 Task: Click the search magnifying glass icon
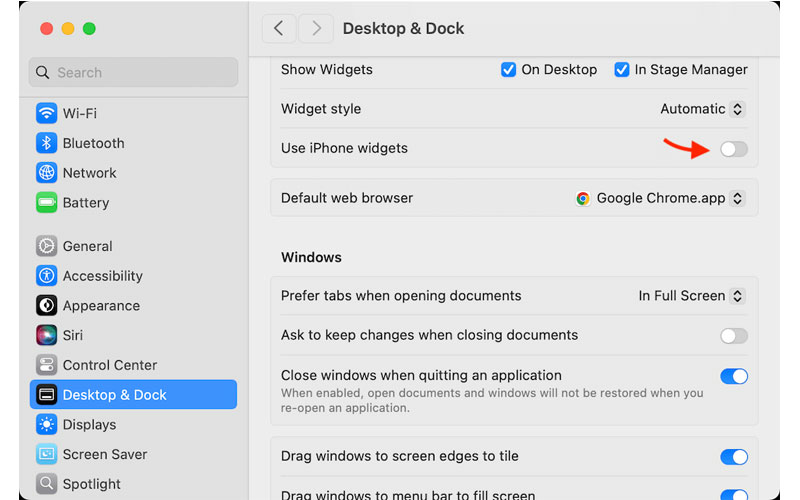[43, 72]
